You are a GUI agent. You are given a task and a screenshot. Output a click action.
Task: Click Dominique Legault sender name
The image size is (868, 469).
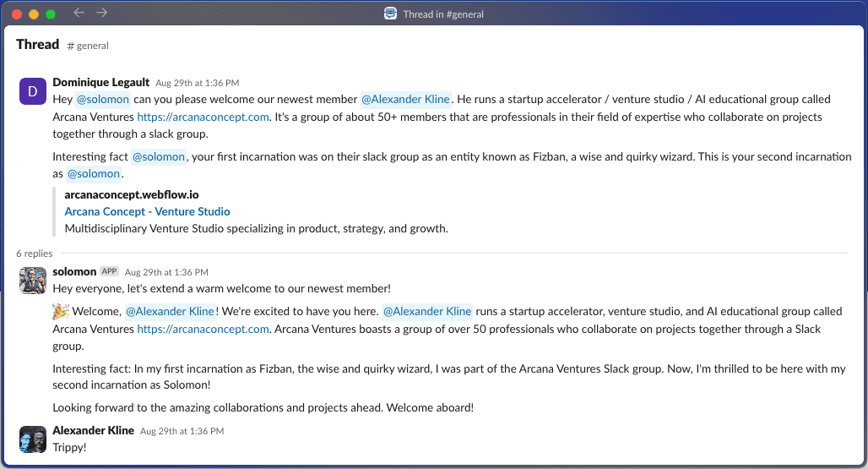coord(100,83)
